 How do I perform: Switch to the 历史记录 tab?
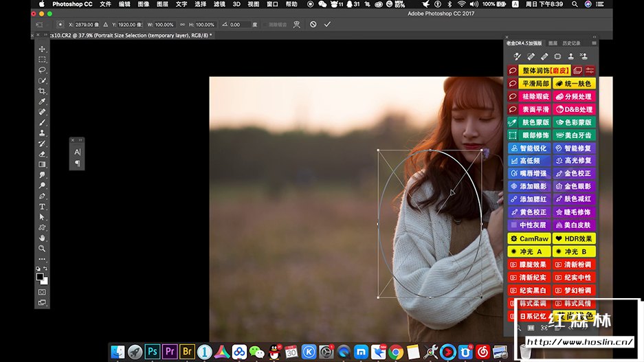[571, 43]
